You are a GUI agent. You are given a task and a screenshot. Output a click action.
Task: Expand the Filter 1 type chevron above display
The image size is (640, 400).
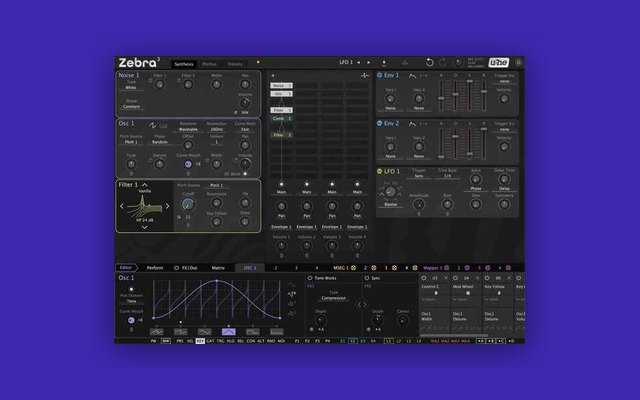[x=144, y=185]
